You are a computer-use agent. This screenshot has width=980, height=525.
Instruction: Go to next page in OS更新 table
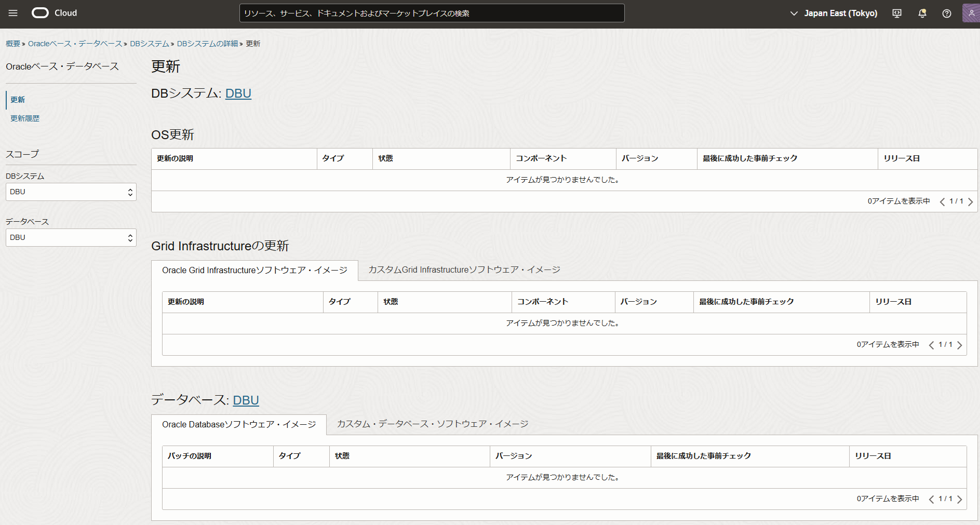[970, 201]
